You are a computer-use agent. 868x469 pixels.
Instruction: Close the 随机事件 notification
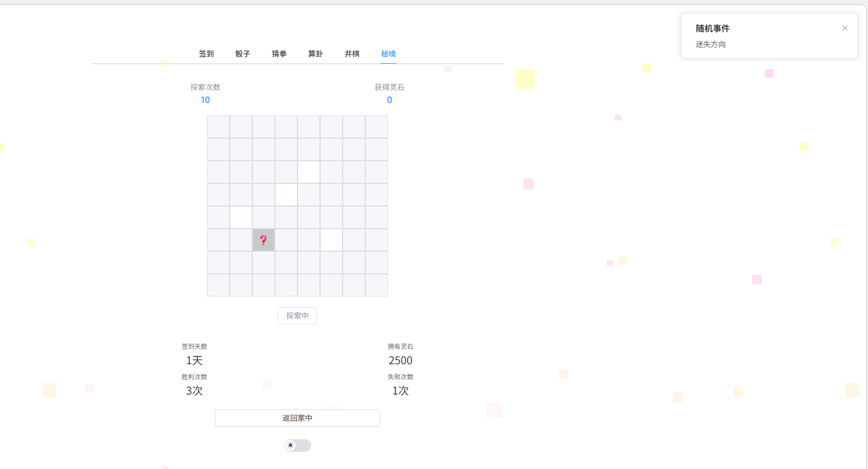pos(844,28)
